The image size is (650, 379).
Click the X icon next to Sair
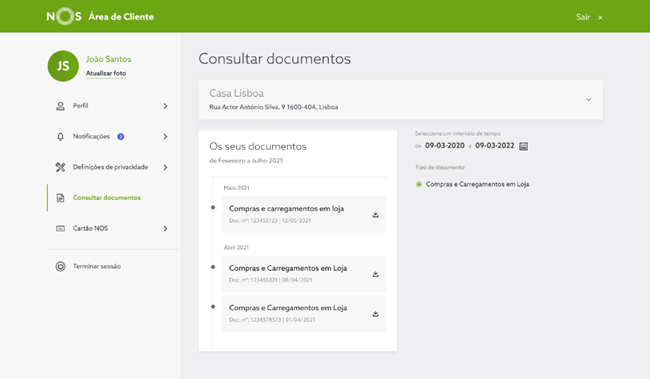coord(600,17)
